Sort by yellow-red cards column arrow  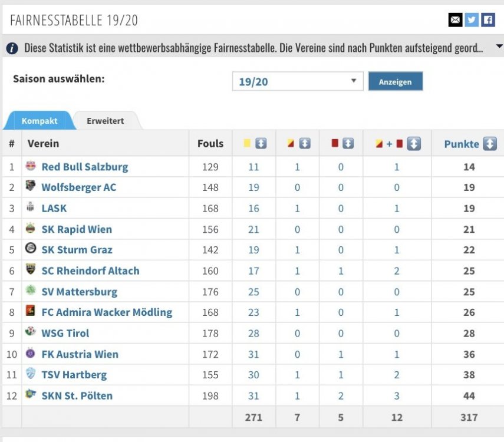click(305, 143)
